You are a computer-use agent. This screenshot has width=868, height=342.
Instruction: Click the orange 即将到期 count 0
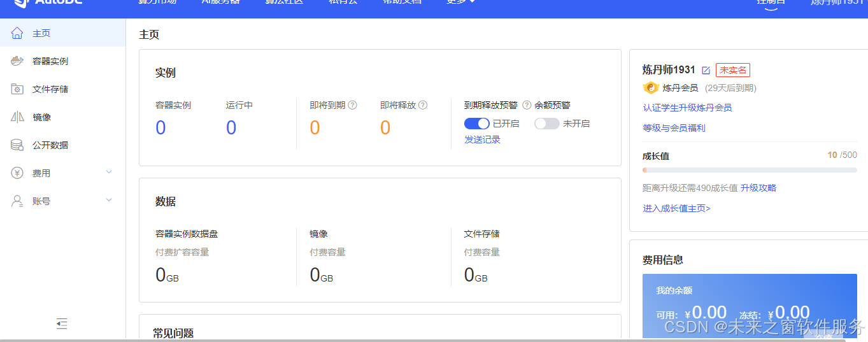(315, 128)
